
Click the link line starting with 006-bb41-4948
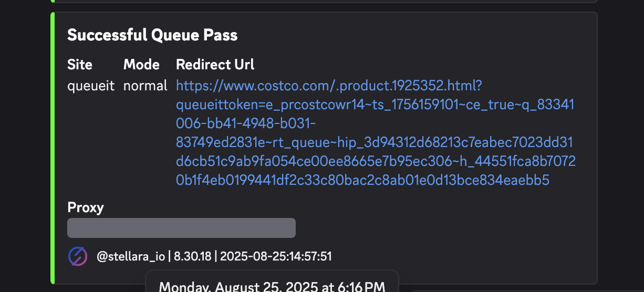pyautogui.click(x=246, y=123)
